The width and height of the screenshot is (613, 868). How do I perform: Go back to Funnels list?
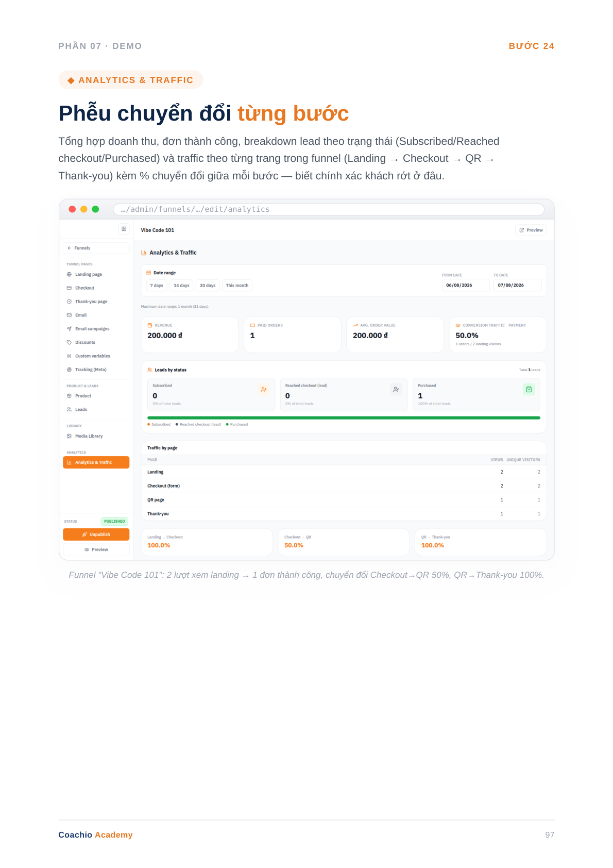pos(96,248)
